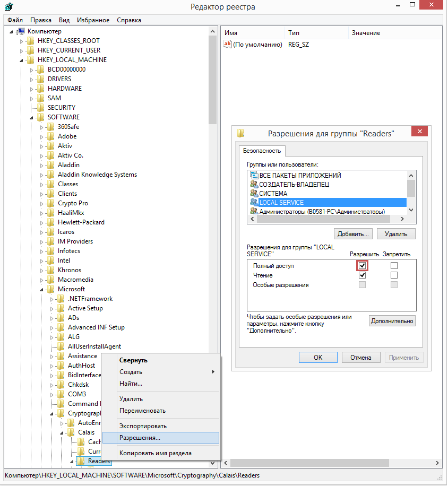Toggle allow checkbox for Полный доступ
448x486 pixels.
362,266
